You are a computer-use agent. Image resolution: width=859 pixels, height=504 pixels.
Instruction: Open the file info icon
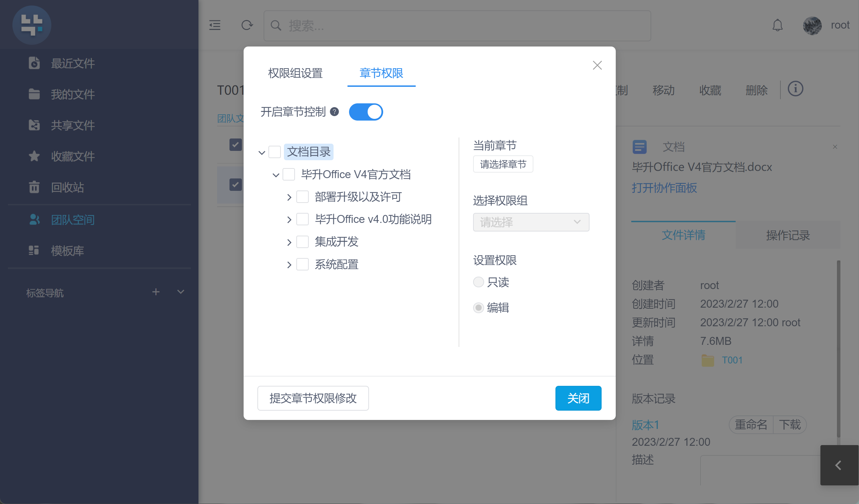pyautogui.click(x=796, y=89)
